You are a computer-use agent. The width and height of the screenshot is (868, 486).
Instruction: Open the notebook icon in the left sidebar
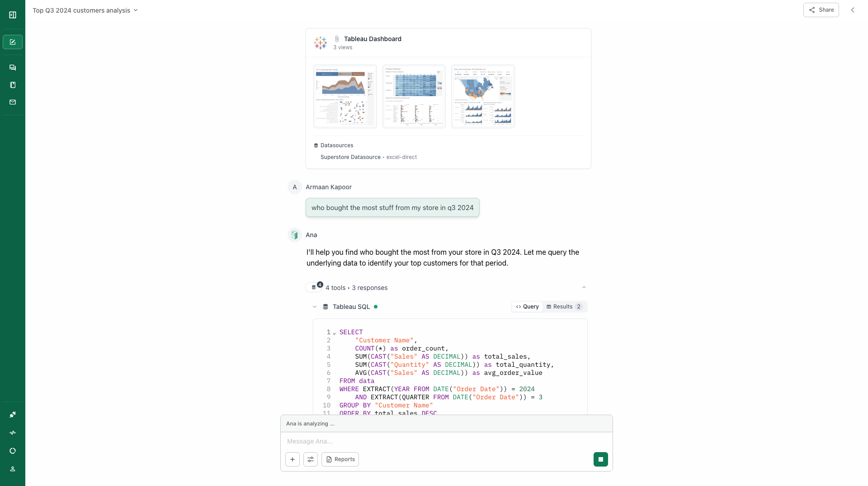(x=12, y=84)
